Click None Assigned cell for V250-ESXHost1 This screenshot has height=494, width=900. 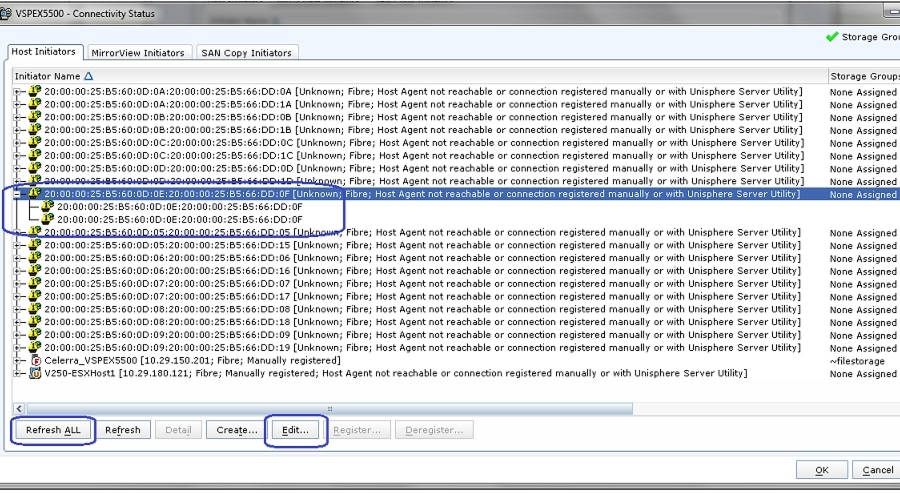pos(863,374)
